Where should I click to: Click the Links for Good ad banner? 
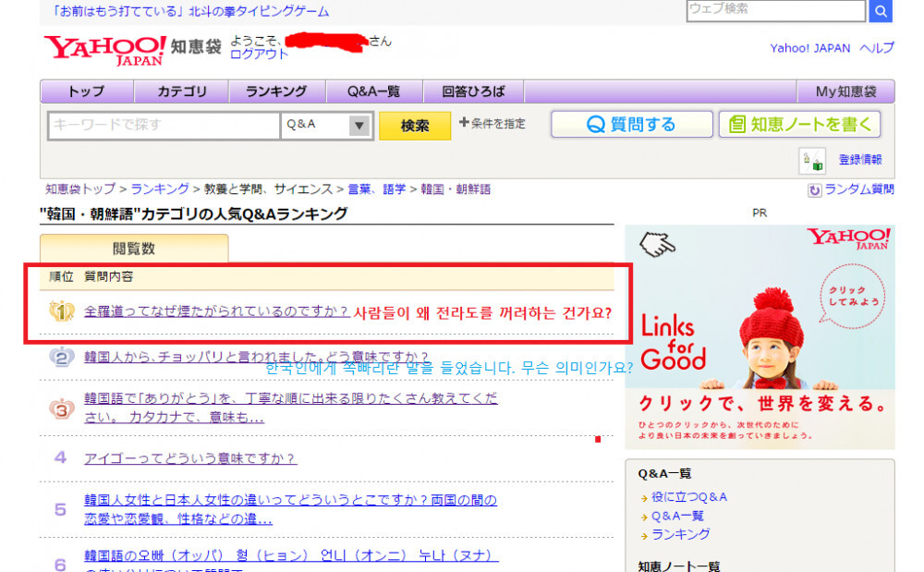pos(760,337)
